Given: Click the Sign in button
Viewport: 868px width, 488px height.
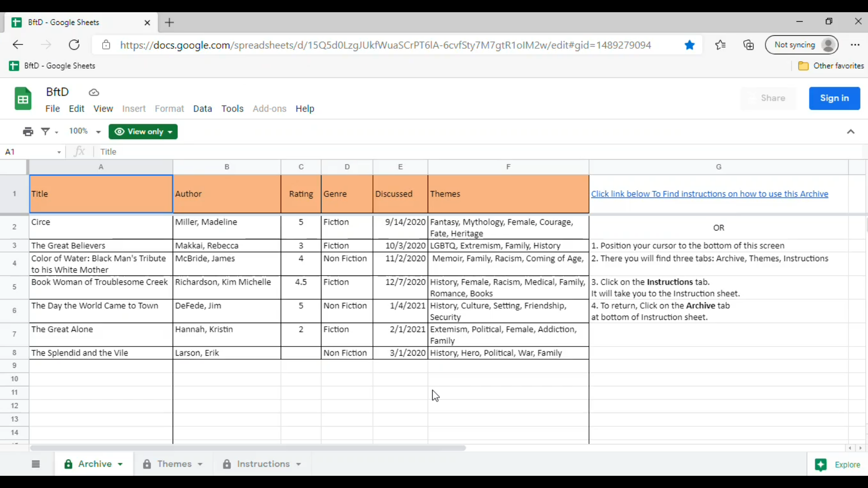Looking at the screenshot, I should [x=834, y=98].
